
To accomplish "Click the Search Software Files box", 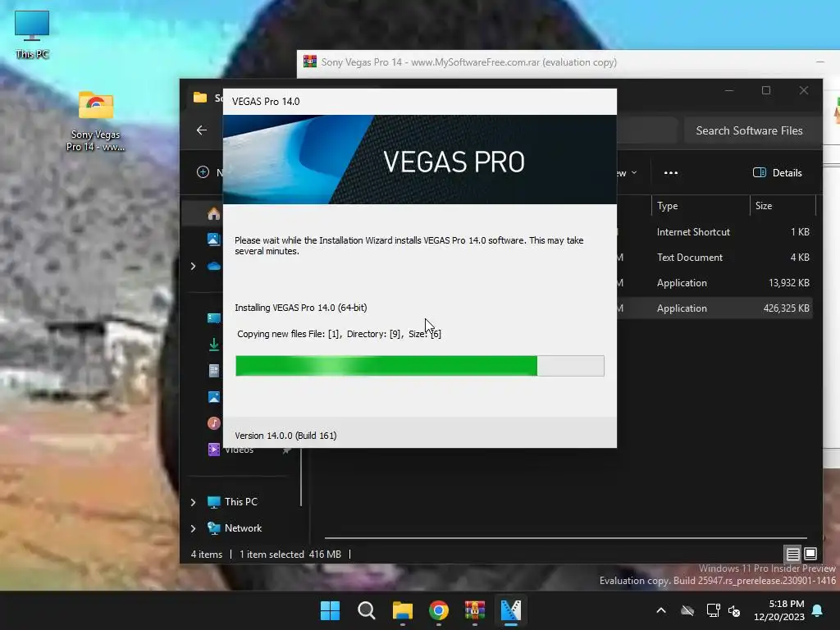I will point(753,130).
